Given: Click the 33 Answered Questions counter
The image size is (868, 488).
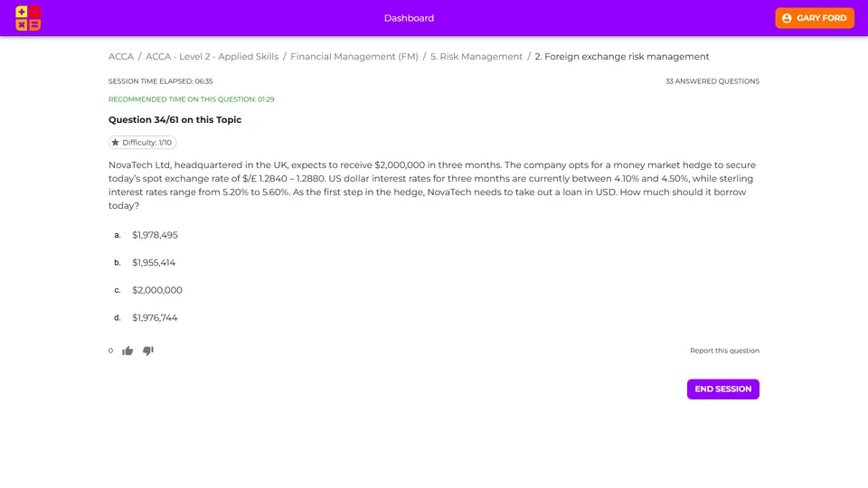Looking at the screenshot, I should (712, 81).
